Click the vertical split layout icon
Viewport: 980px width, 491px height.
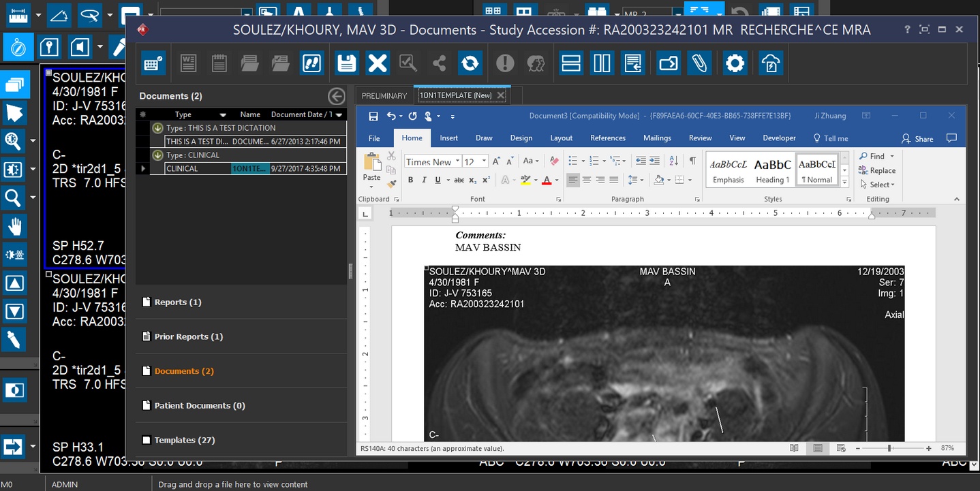[x=602, y=63]
